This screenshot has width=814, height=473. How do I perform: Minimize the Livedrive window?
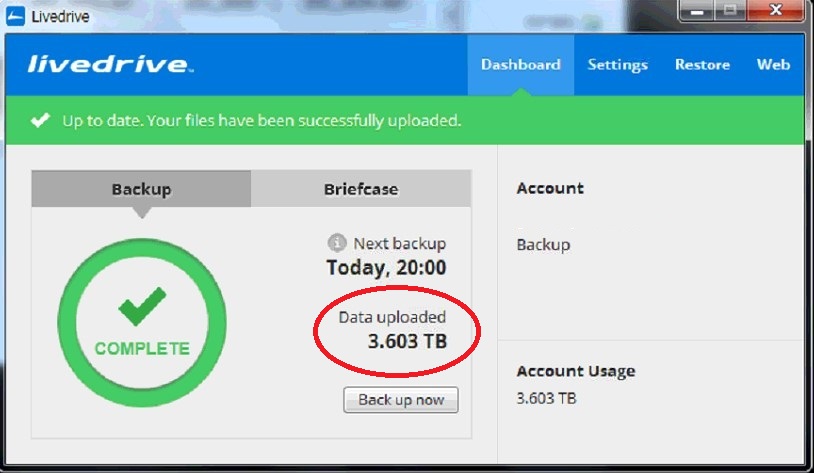click(x=697, y=10)
